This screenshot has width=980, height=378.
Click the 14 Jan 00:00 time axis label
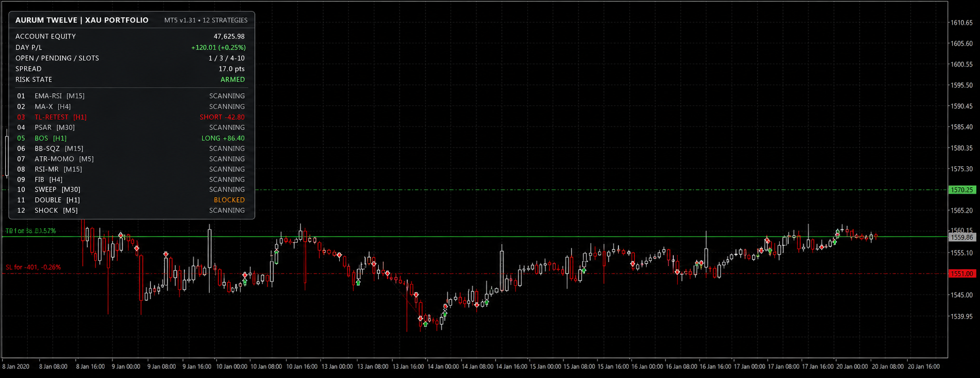tap(443, 367)
